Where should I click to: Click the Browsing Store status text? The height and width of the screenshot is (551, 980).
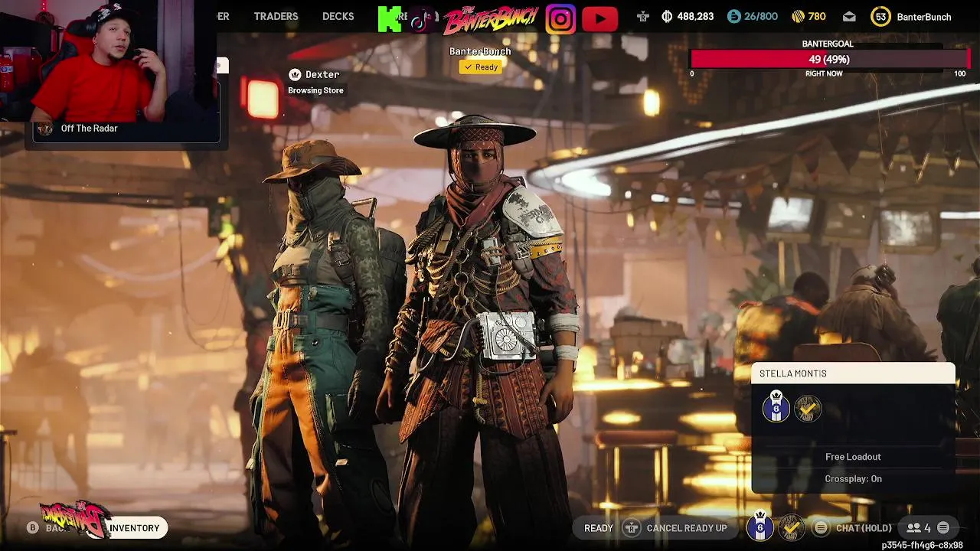(x=315, y=90)
